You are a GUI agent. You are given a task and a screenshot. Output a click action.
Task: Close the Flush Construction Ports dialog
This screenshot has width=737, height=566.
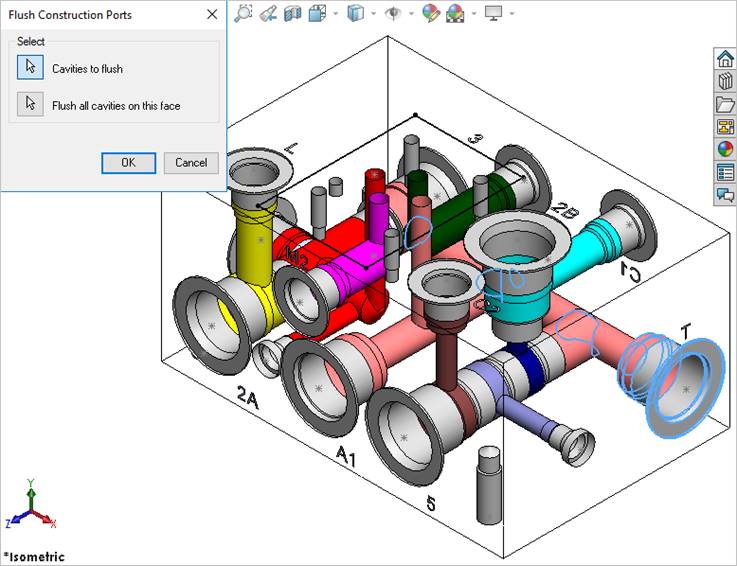tap(212, 15)
